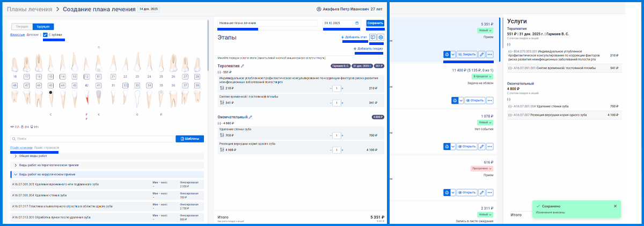Select tooth 48 checkbox on chart

pyautogui.click(x=14, y=85)
